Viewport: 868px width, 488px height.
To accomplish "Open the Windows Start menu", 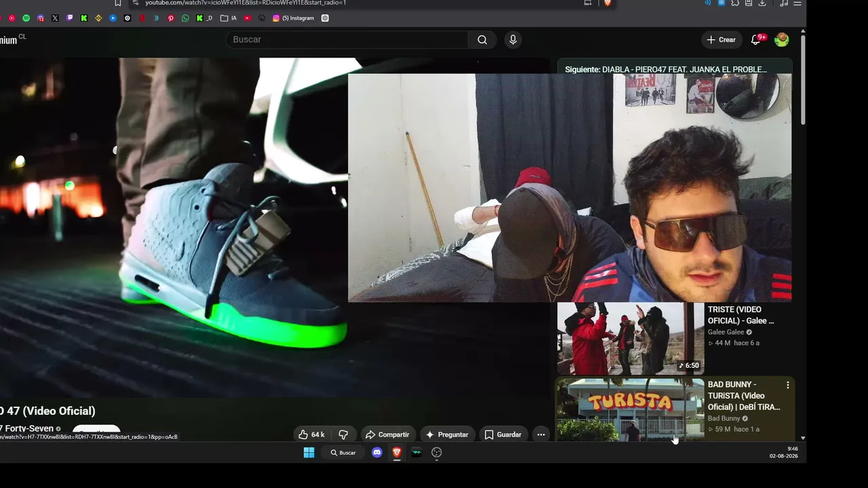I will (309, 453).
